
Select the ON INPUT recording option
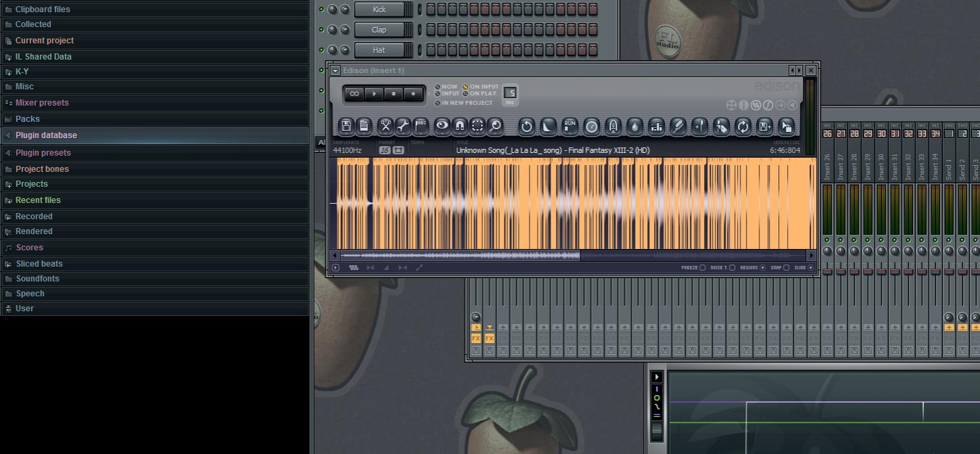pos(480,87)
